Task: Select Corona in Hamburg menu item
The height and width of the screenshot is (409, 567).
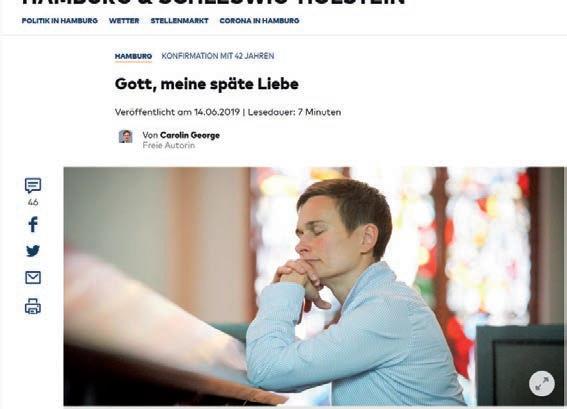Action: pos(259,21)
